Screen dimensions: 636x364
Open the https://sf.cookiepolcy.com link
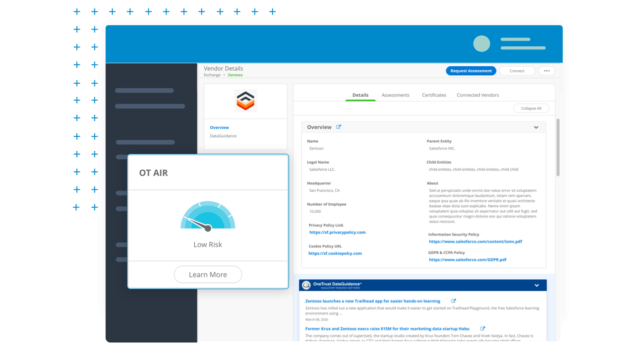point(335,254)
